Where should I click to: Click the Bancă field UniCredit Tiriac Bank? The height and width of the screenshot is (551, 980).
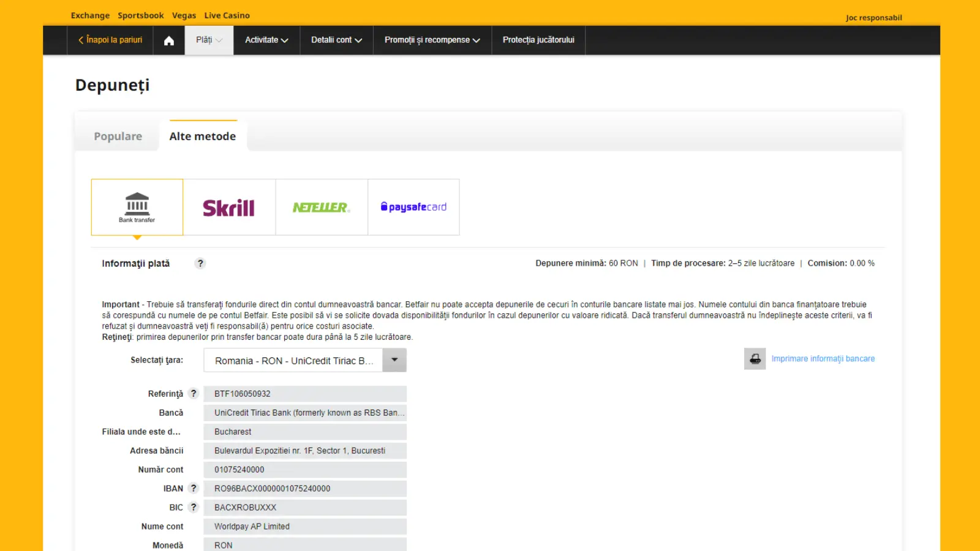point(305,413)
